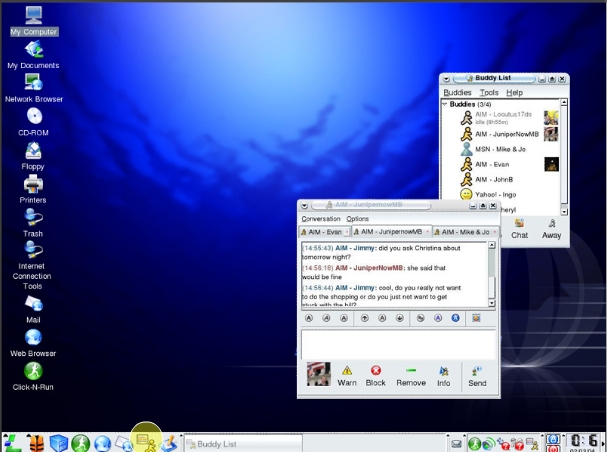Click the Warn button in conversation window
The height and width of the screenshot is (452, 607).
pos(347,376)
